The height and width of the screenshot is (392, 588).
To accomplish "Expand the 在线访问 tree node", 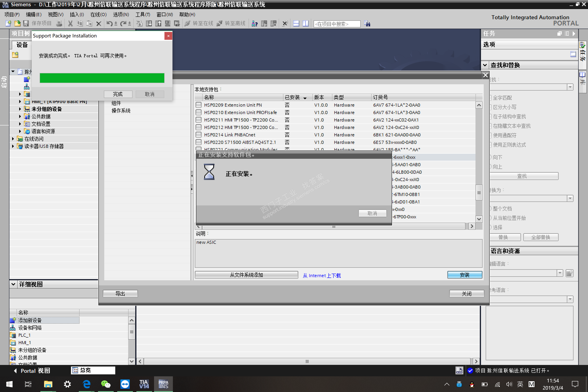I will click(x=13, y=139).
